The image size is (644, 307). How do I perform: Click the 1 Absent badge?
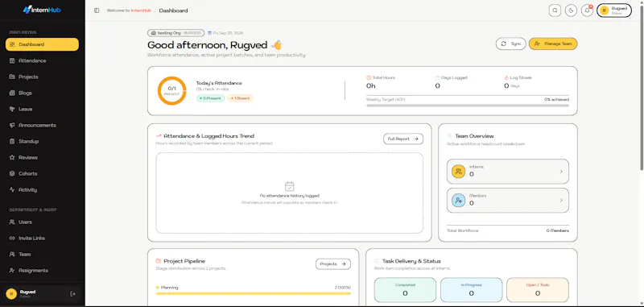(240, 98)
